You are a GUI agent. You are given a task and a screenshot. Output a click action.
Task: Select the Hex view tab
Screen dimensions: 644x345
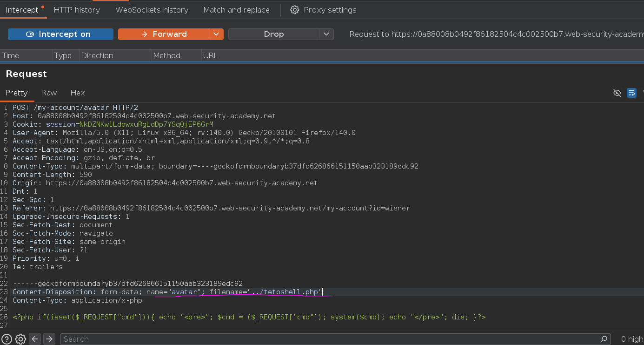point(78,93)
